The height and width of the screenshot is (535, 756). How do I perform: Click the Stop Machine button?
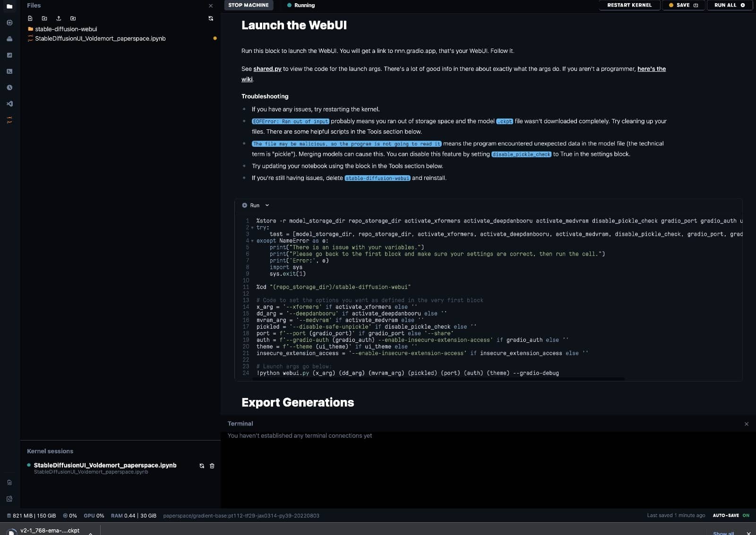point(249,5)
